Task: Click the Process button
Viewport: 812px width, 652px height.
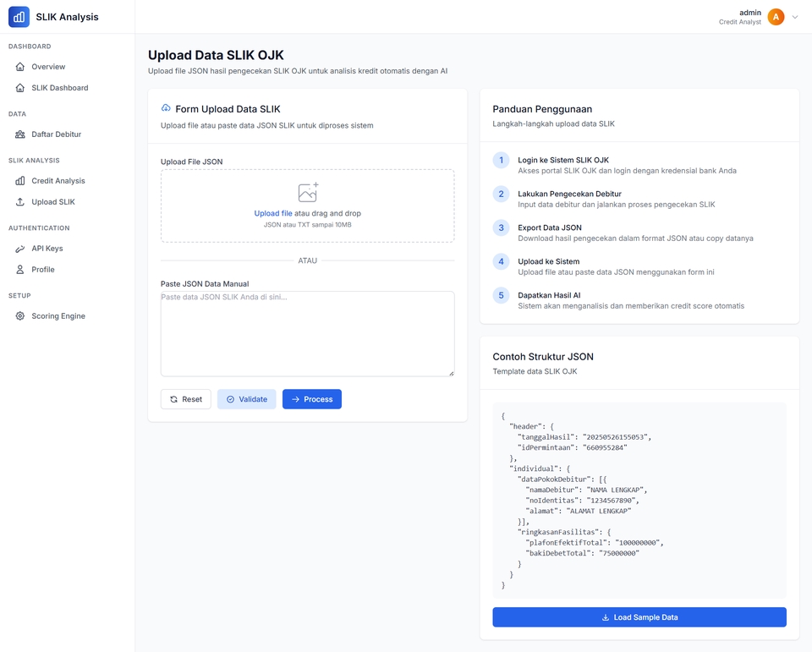Action: coord(312,399)
